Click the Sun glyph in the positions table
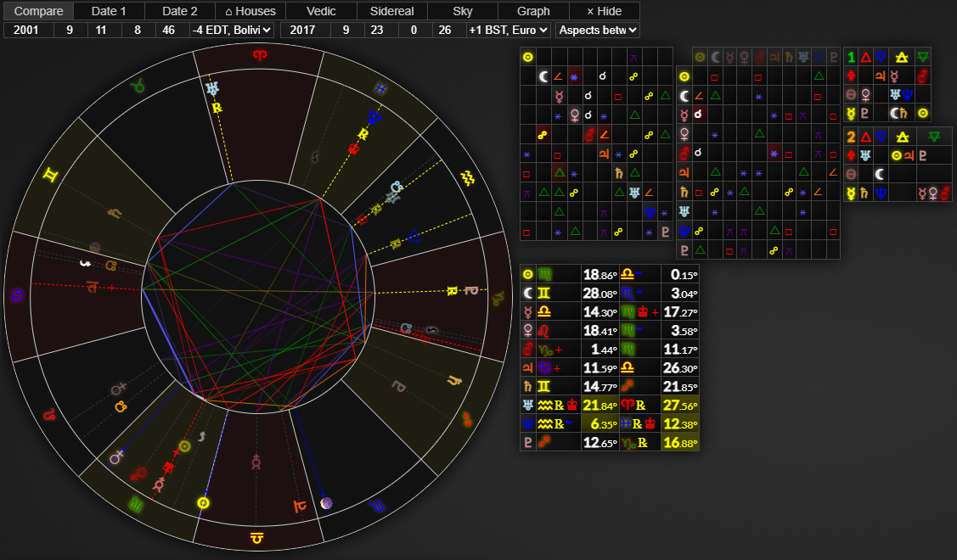This screenshot has width=957, height=560. 527,274
